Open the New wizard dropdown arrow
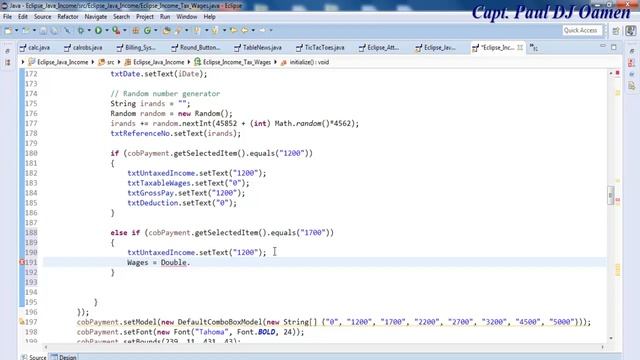This screenshot has width=640, height=360. click(17, 30)
